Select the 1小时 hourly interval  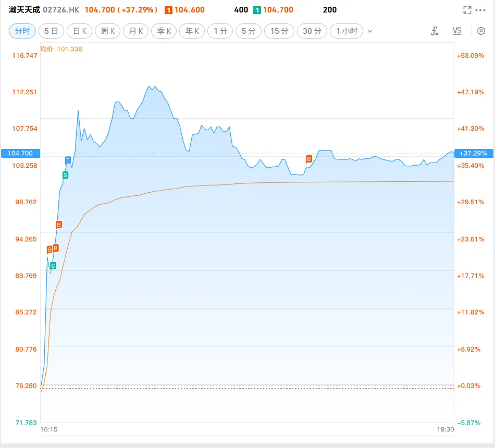tap(346, 31)
